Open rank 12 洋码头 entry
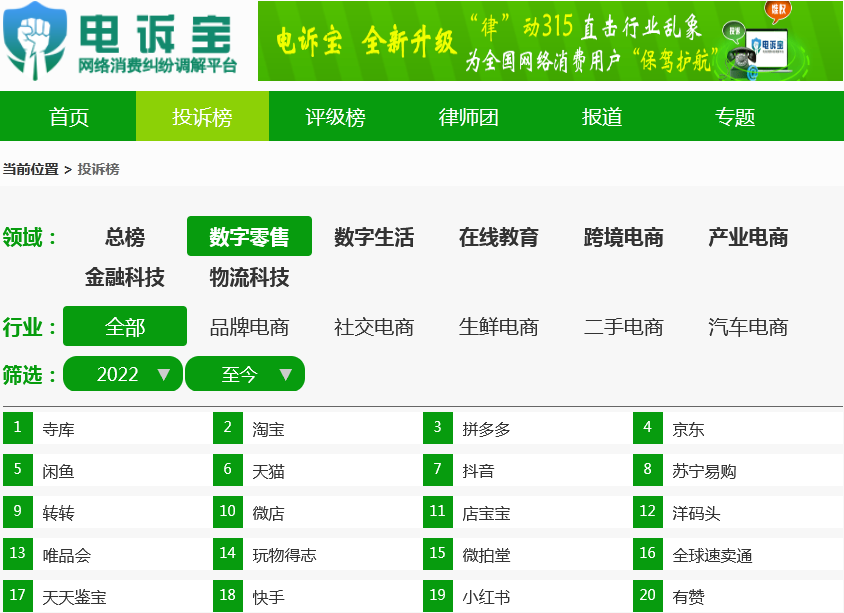The height and width of the screenshot is (613, 844). [x=737, y=512]
